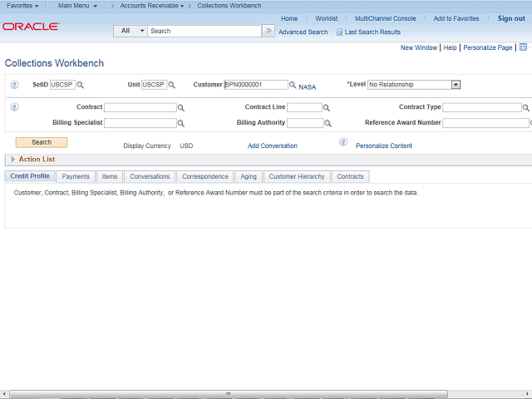
Task: Click the horizontal scrollbar thumb
Action: point(229,394)
